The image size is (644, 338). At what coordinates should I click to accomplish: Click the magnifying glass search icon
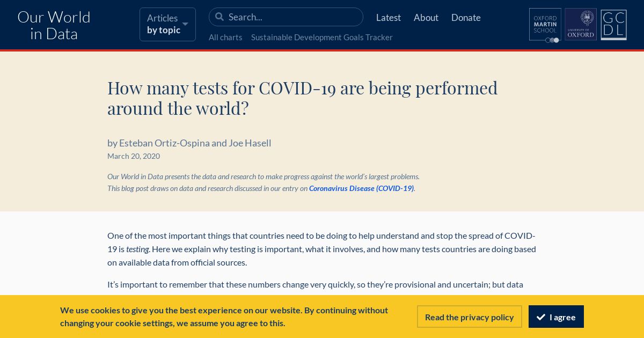point(219,17)
